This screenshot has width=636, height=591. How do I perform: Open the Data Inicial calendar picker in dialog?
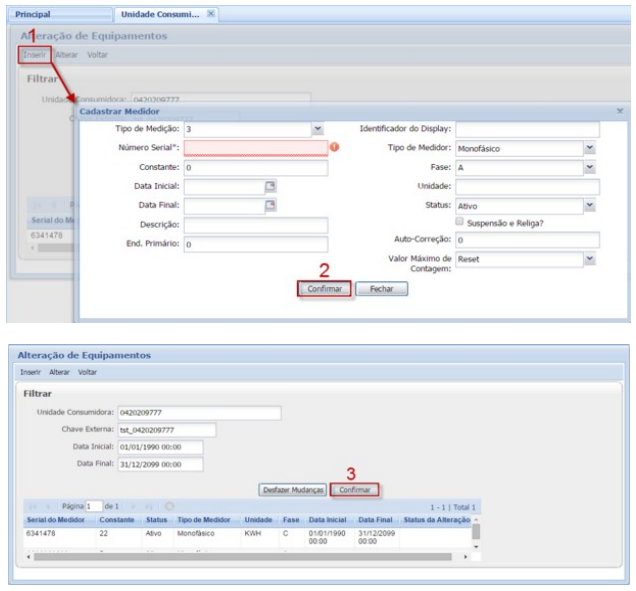[270, 187]
